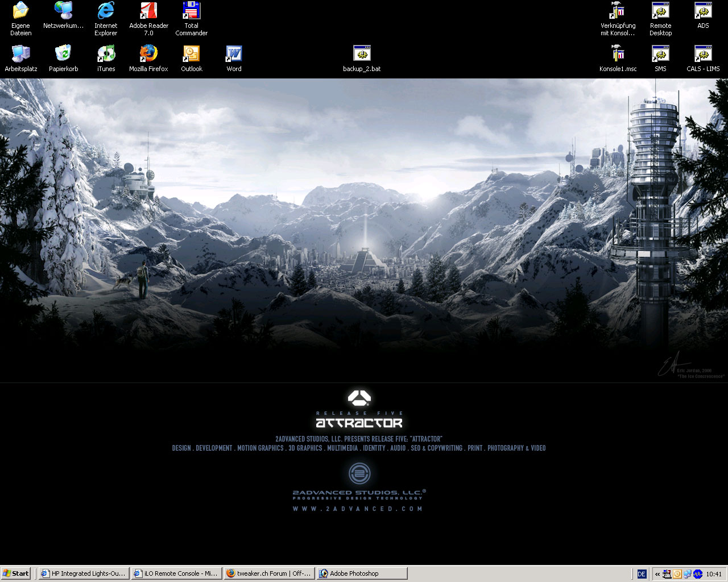Select the backup_2.bat file icon
The image size is (728, 582).
click(362, 54)
